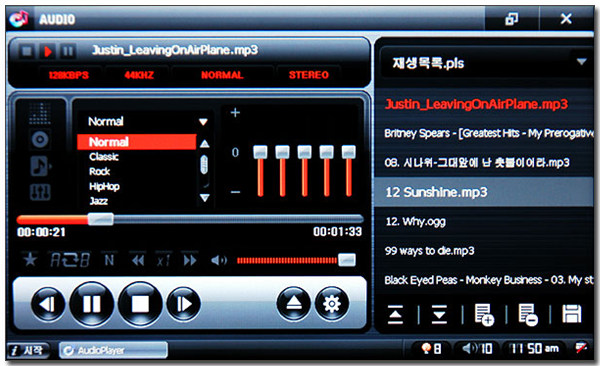Select the Rock equalizer preset
This screenshot has height=366, width=600.
tap(100, 172)
